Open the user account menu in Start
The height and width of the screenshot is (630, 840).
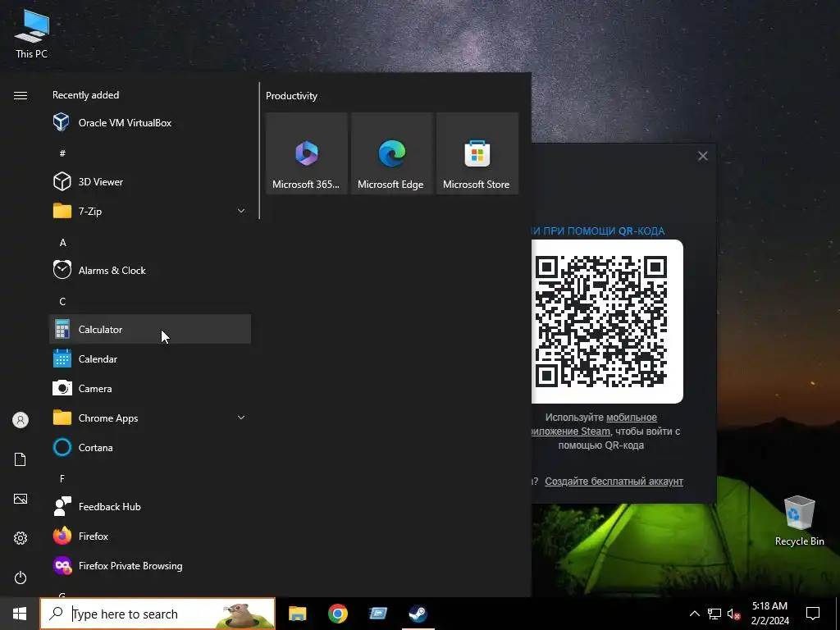(x=21, y=420)
